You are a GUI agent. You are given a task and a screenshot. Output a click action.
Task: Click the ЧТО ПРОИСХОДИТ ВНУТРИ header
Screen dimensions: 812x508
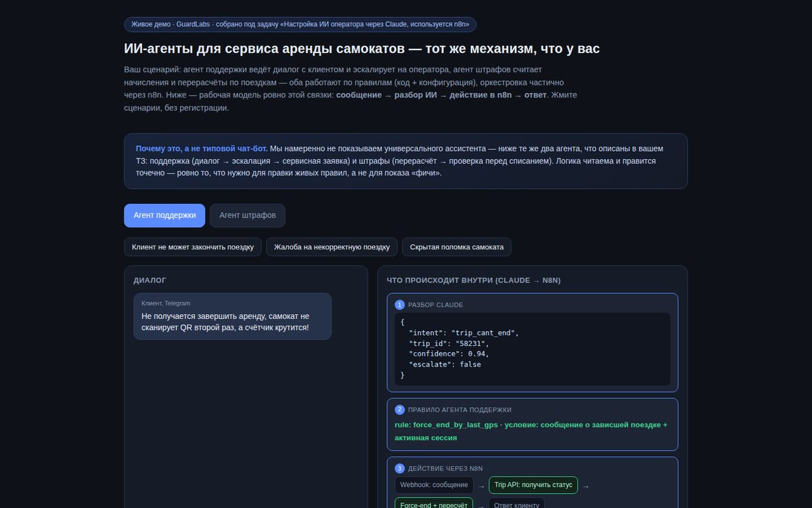click(x=474, y=280)
